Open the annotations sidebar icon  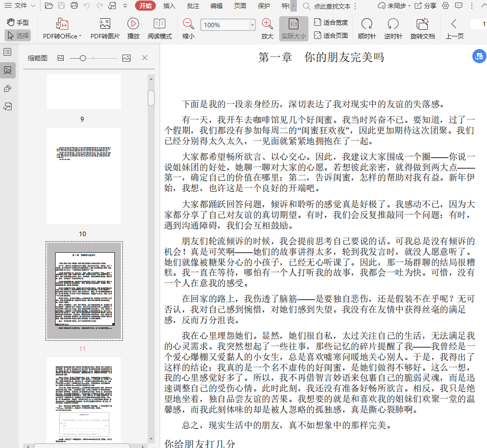[x=8, y=89]
